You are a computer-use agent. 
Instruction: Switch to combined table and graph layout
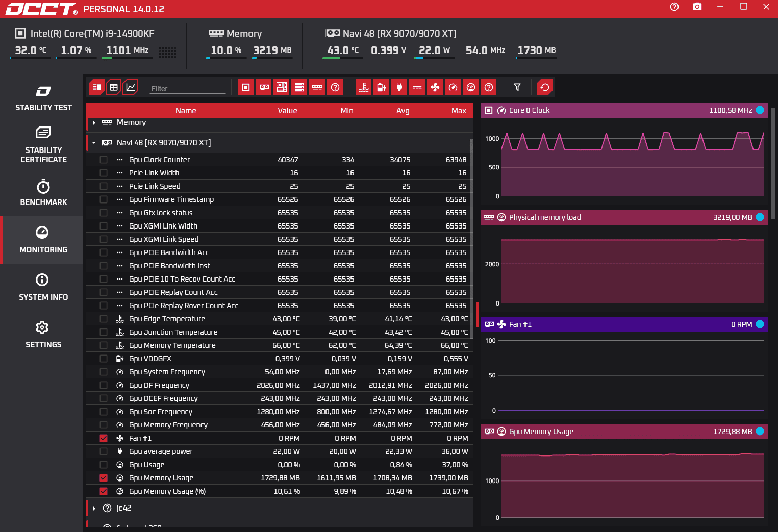(x=96, y=87)
